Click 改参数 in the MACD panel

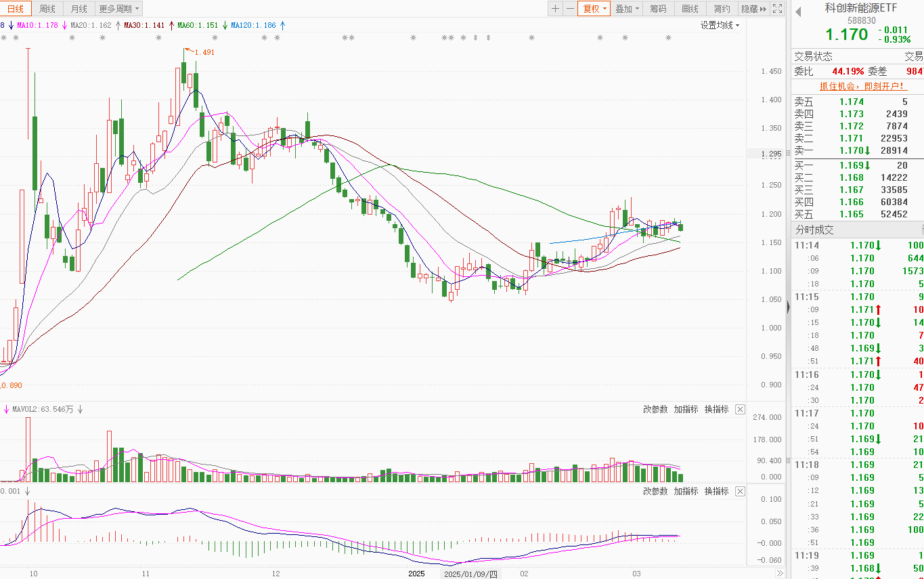click(x=655, y=491)
